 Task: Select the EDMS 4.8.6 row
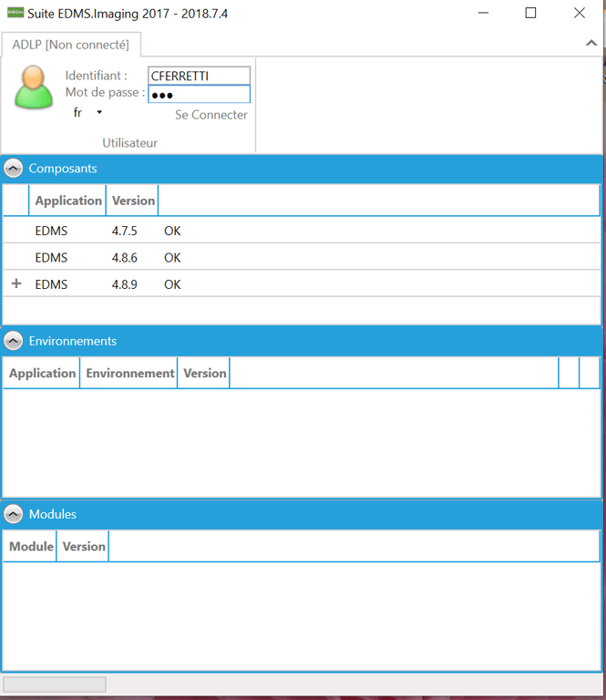[302, 257]
